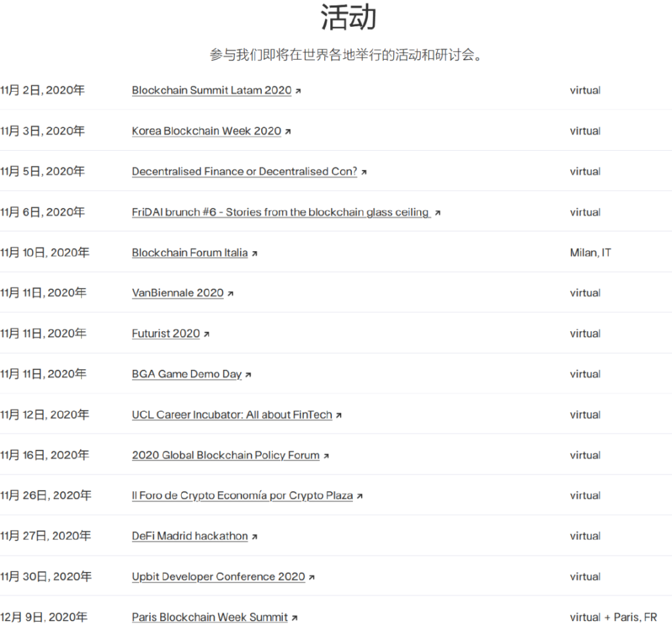Open the Paris Blockchain Week Summit link
Image resolution: width=672 pixels, height=631 pixels.
pyautogui.click(x=210, y=617)
